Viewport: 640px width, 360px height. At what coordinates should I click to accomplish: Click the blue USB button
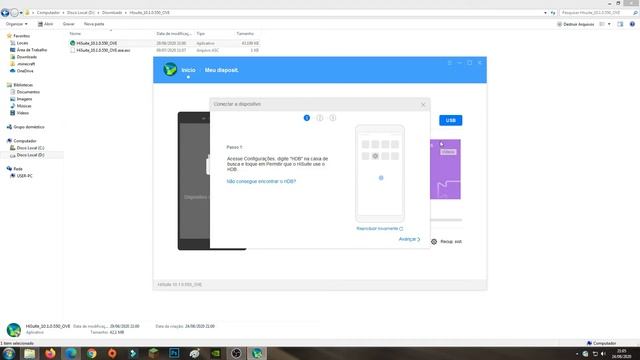[x=451, y=120]
